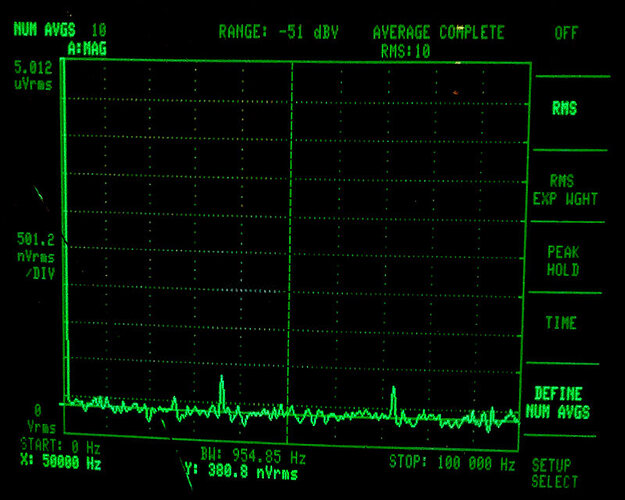The image size is (625, 500).
Task: Click the NUM AVGS 10 readout
Action: 60,30
